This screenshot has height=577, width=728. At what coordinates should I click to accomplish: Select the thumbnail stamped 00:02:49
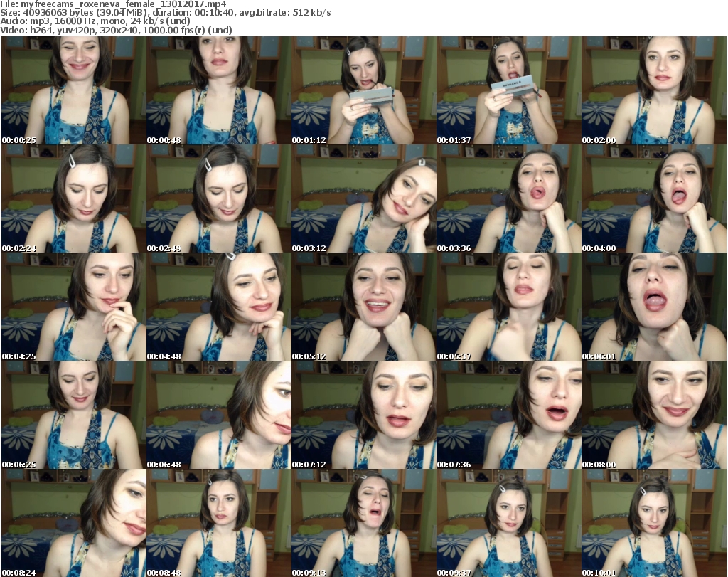pos(219,198)
